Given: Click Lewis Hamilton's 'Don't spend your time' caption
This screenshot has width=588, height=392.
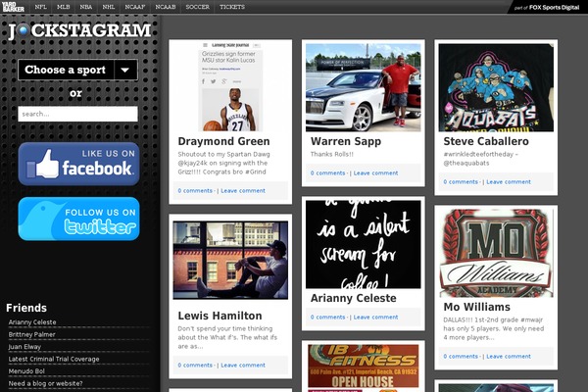Looking at the screenshot, I should pyautogui.click(x=227, y=337).
